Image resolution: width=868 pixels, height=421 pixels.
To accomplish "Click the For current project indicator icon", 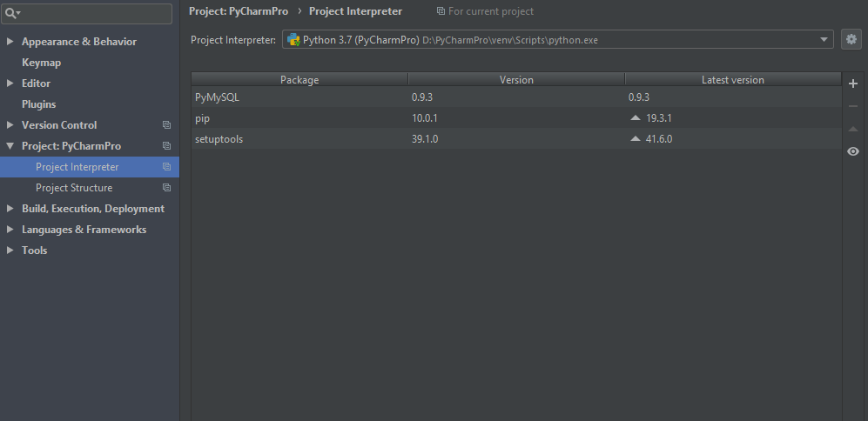I will pos(441,11).
